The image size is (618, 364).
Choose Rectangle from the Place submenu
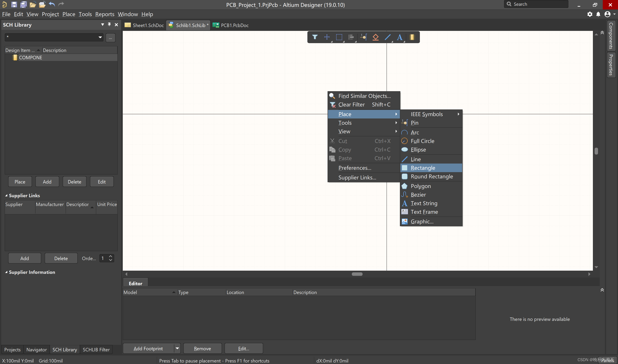coord(423,168)
